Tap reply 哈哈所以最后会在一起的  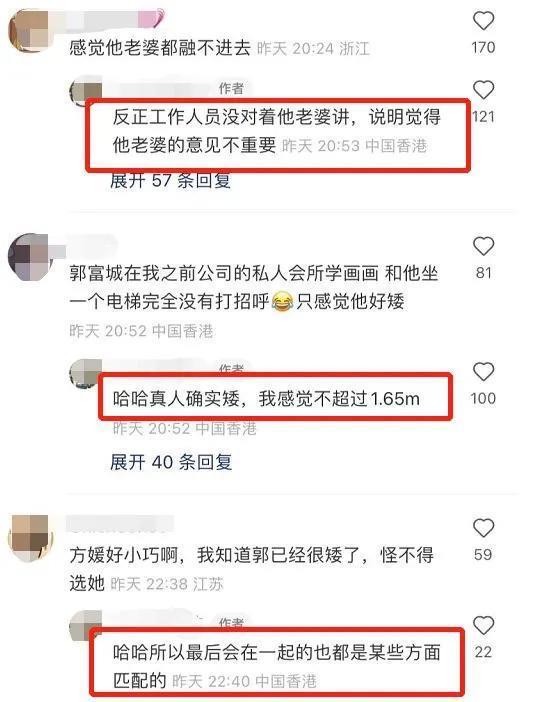pyautogui.click(x=276, y=666)
